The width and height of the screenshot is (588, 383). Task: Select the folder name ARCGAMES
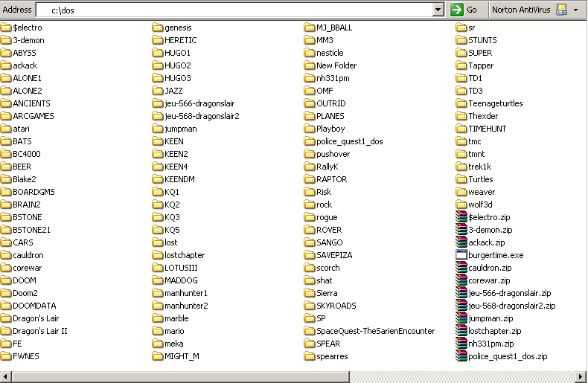pyautogui.click(x=33, y=116)
